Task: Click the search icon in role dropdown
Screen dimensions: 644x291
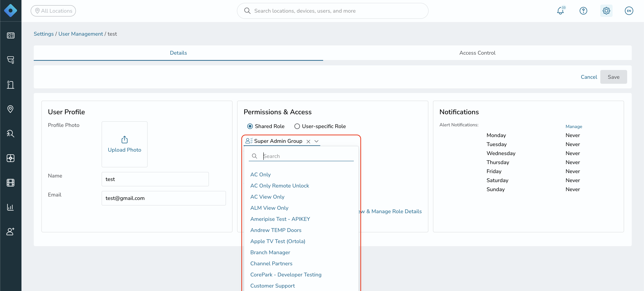Action: [255, 156]
